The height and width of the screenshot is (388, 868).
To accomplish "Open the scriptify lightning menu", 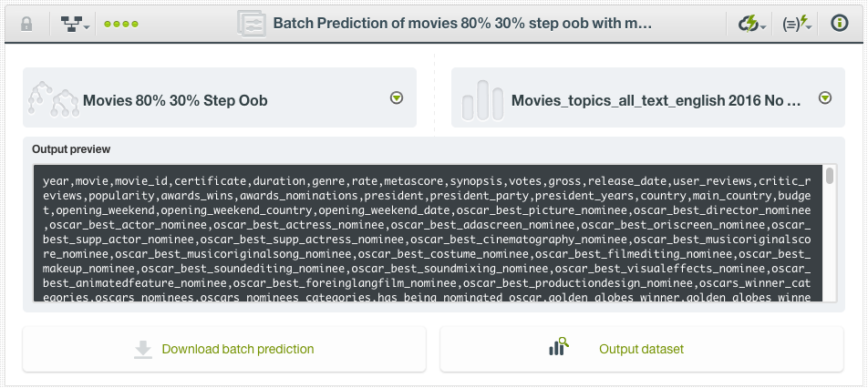I will coord(797,25).
